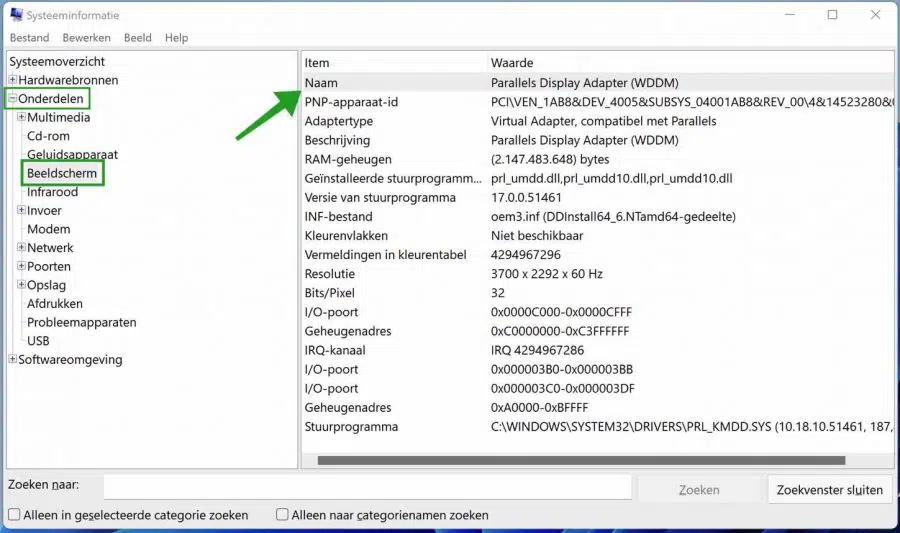The width and height of the screenshot is (900, 533).
Task: Select the Invoer tree item
Action: (x=44, y=211)
